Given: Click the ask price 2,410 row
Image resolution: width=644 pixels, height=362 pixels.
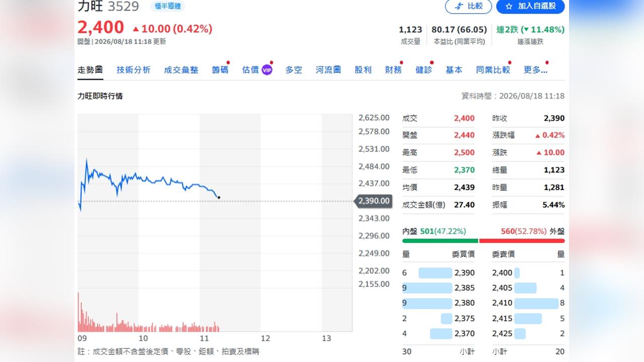Looking at the screenshot, I should (x=528, y=303).
